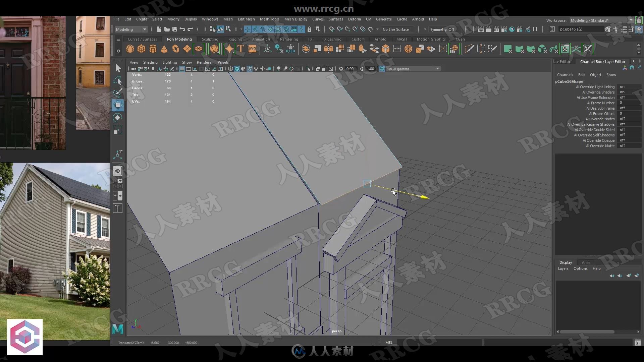Toggle Symmetry Off button in status bar
The image size is (644, 362).
(x=445, y=29)
